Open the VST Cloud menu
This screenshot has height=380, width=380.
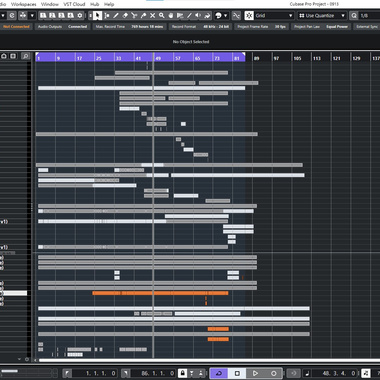pos(74,4)
